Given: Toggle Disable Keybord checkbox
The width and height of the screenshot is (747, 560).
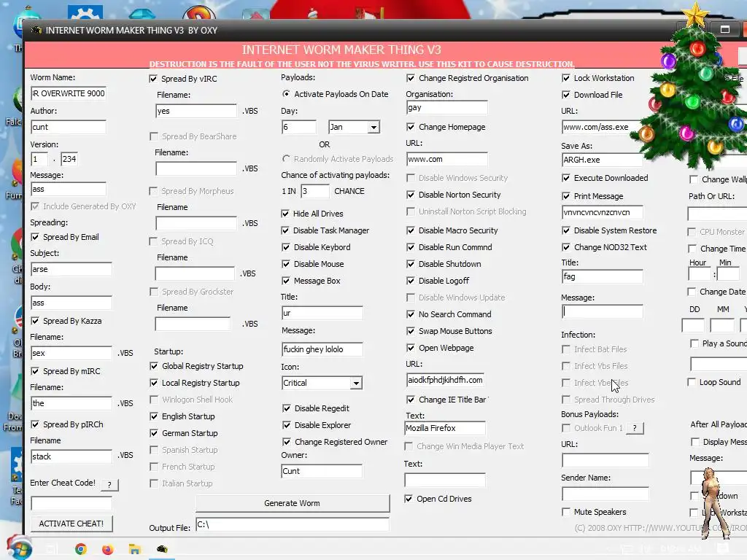Looking at the screenshot, I should 285,247.
